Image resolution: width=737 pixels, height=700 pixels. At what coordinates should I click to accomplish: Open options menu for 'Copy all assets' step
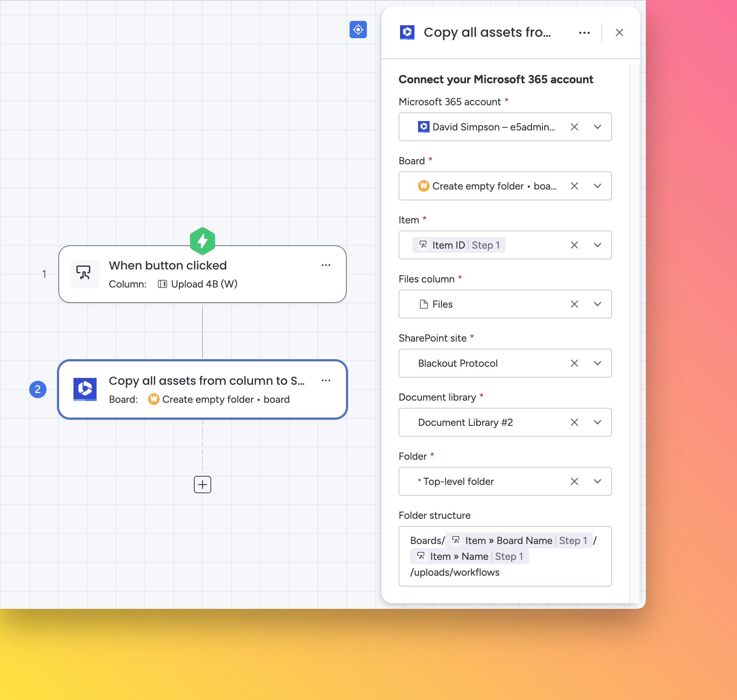tap(326, 380)
